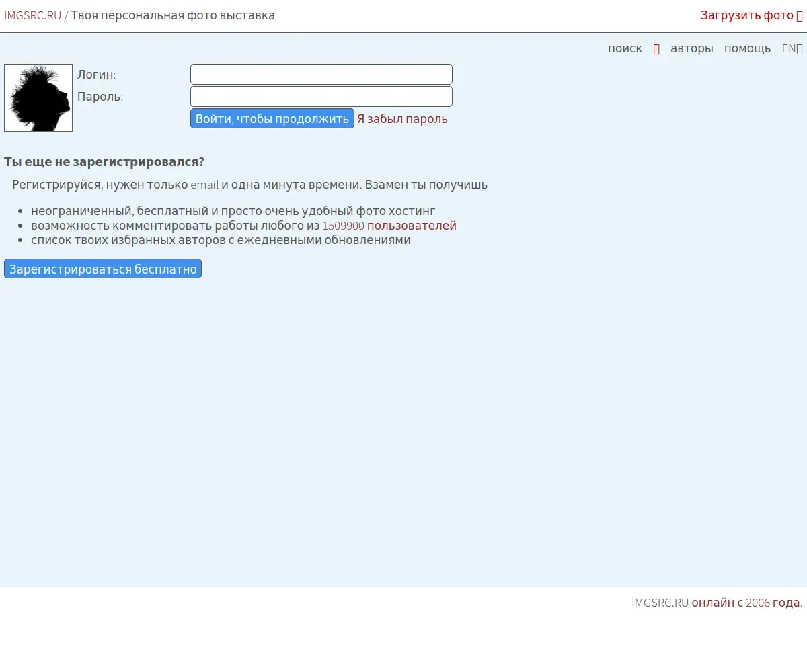Screen dimensions: 807x672
Task: Click the silhouette avatar image
Action: click(x=38, y=97)
